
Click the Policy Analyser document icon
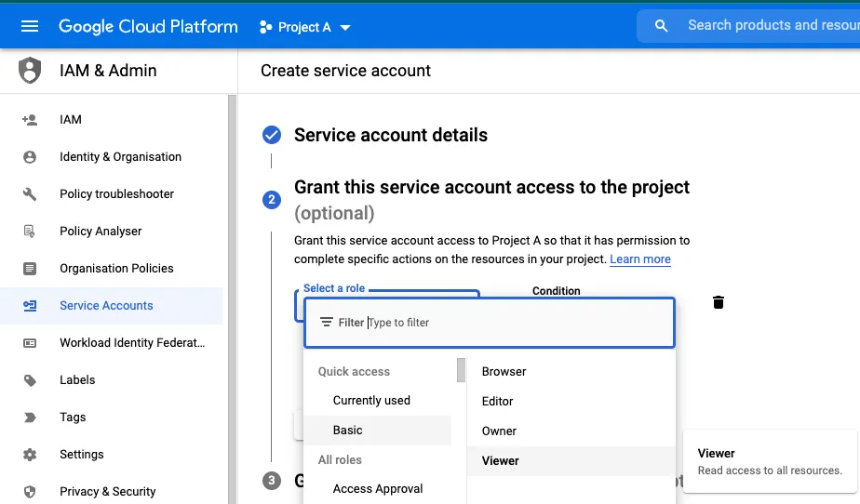(30, 232)
